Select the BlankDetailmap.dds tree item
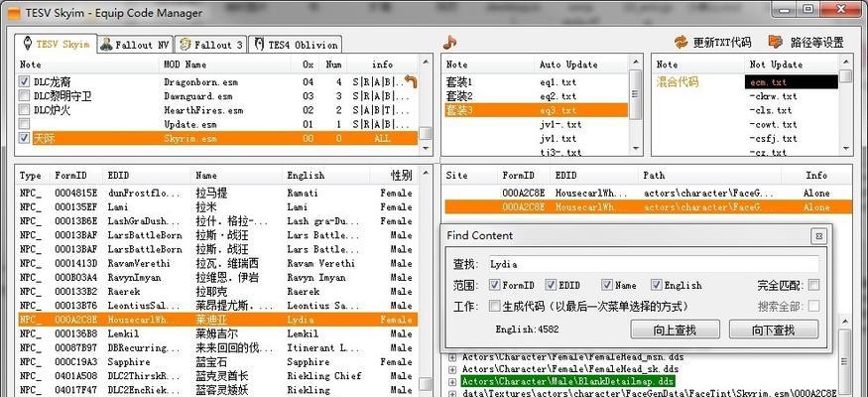 pos(568,381)
